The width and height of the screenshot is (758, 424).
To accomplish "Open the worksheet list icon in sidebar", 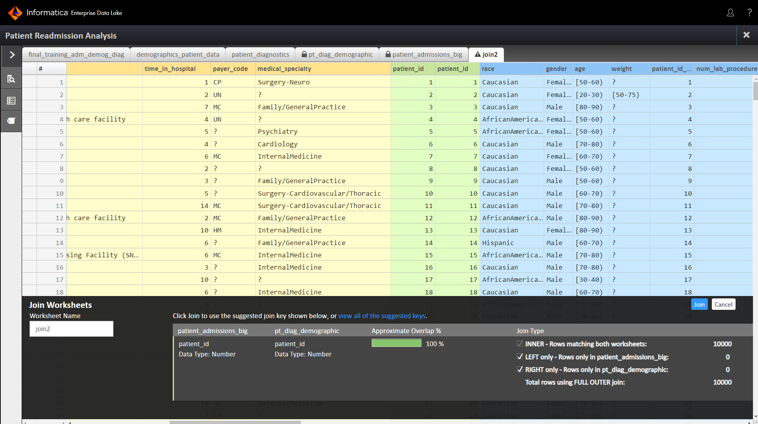I will [x=11, y=100].
